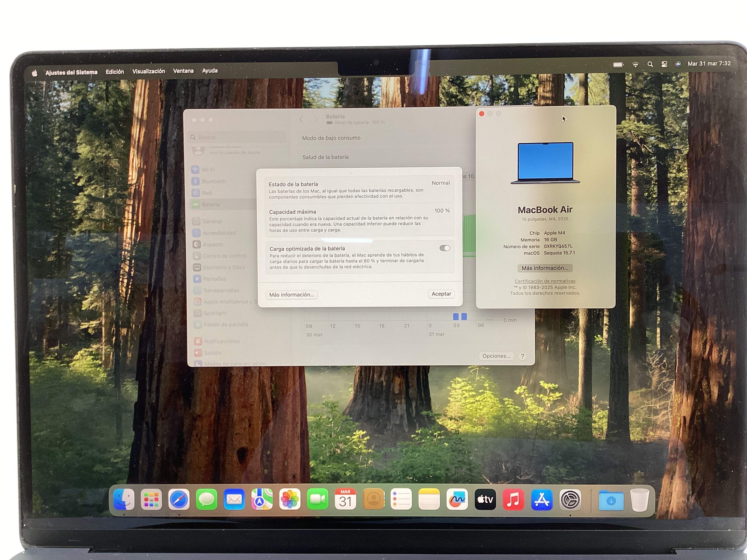This screenshot has height=560, width=747.
Task: Open the Visualización menu
Action: (x=149, y=71)
